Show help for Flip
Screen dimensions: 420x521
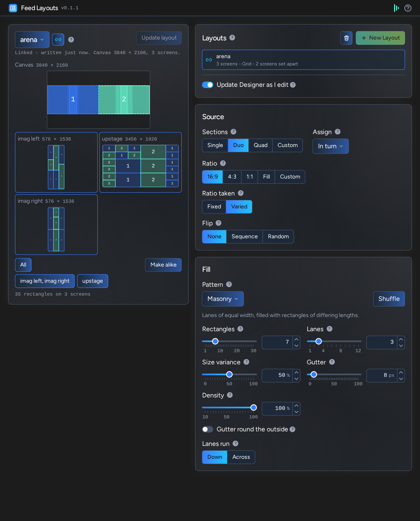tap(218, 223)
